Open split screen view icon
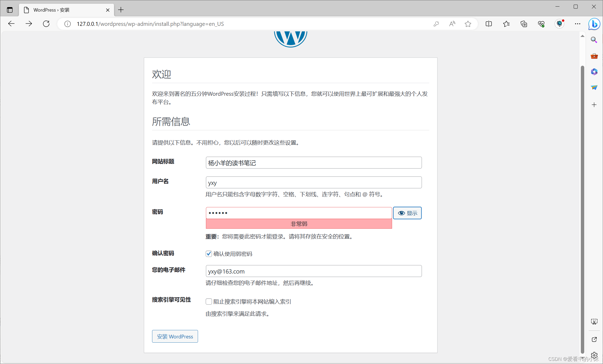Viewport: 603px width, 364px height. pos(489,24)
